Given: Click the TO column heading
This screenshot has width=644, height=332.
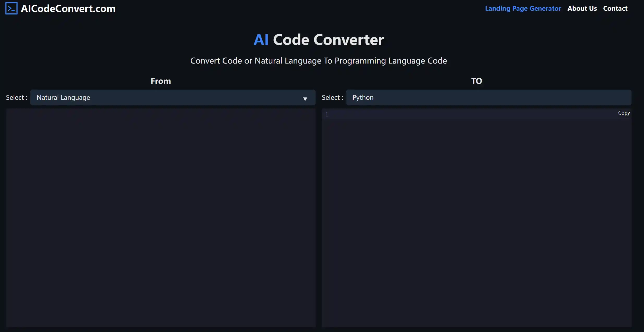Looking at the screenshot, I should [476, 81].
